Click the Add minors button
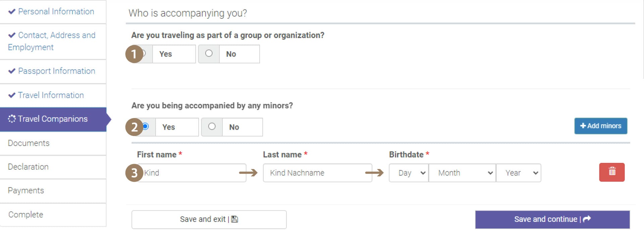 pyautogui.click(x=601, y=126)
